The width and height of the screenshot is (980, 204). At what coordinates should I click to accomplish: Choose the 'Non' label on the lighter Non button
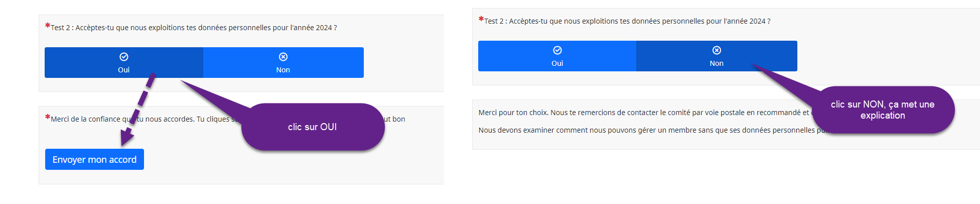click(283, 70)
